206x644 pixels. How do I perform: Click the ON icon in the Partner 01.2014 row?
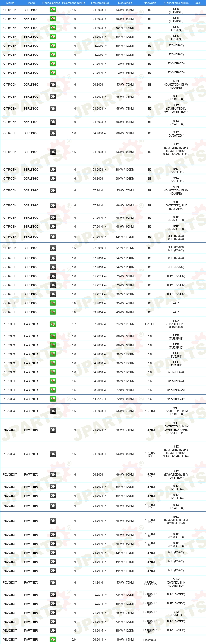click(53, 582)
